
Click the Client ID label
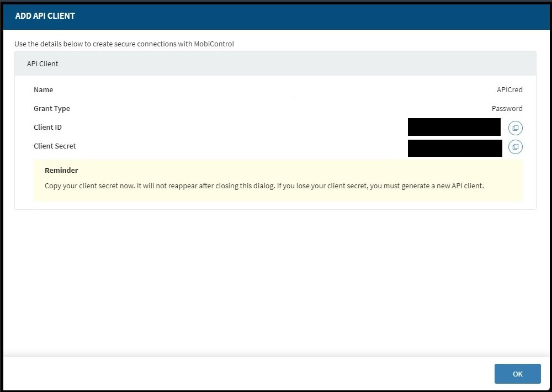pyautogui.click(x=47, y=127)
